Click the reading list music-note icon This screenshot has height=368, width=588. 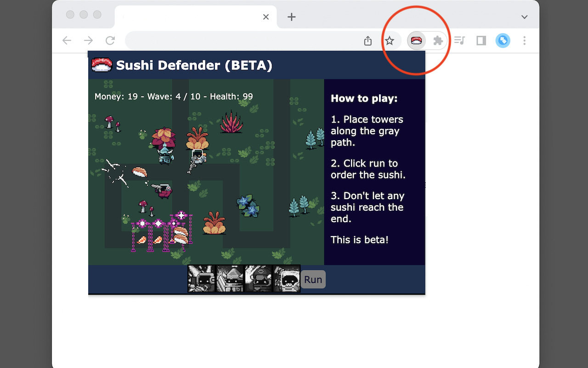[x=459, y=40]
